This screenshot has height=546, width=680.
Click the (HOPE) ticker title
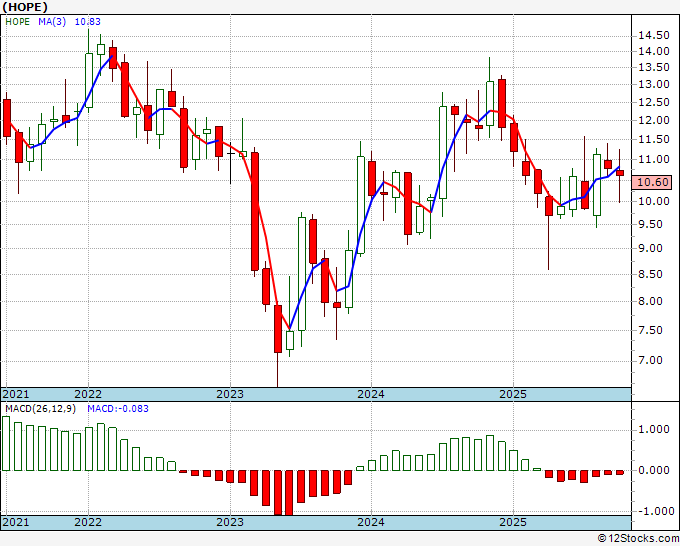(x=25, y=7)
